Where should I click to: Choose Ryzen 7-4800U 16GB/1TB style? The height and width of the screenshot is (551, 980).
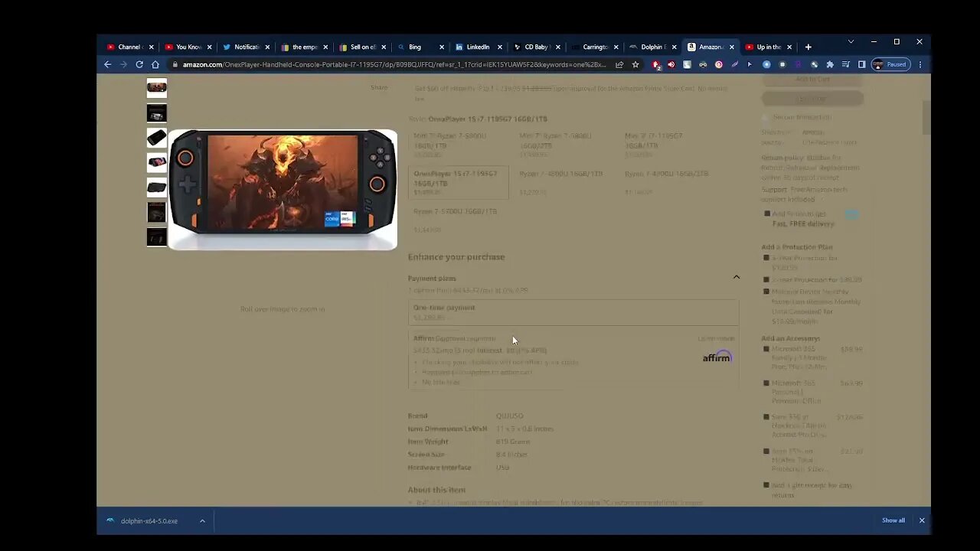pos(563,182)
